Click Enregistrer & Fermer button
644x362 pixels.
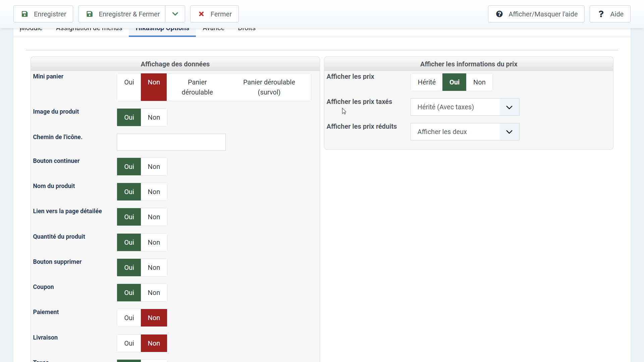[122, 14]
